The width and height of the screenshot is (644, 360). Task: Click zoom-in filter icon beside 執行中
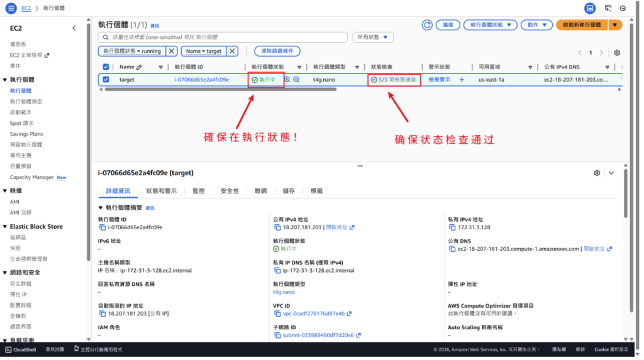pos(289,80)
